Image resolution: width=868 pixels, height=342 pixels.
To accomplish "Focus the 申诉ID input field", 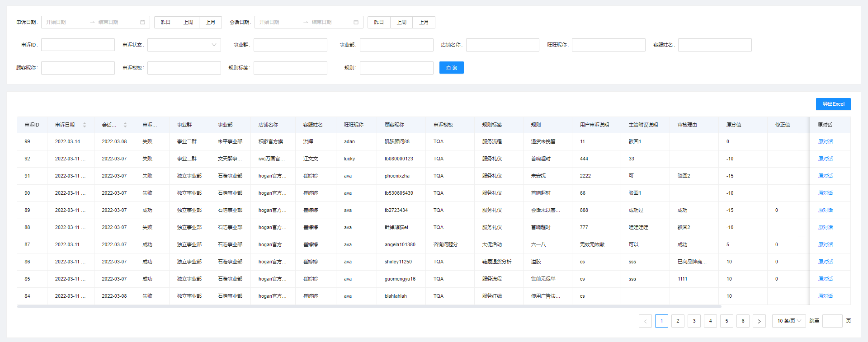I will 78,45.
